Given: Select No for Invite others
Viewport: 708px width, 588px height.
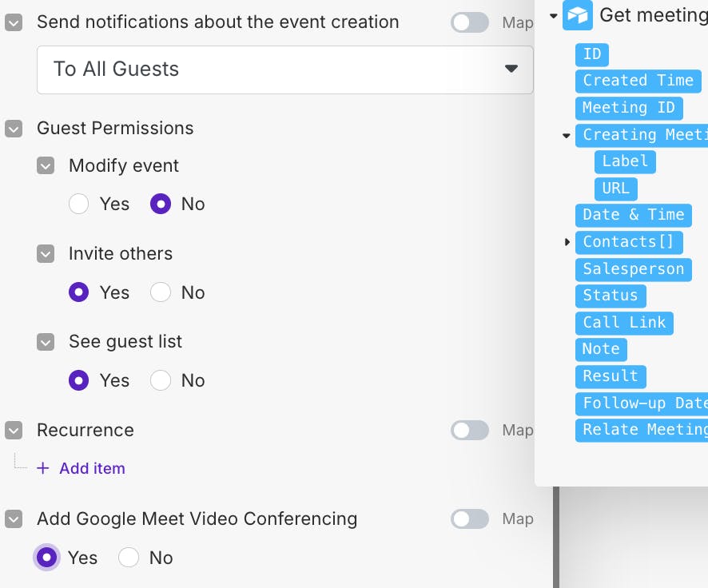Looking at the screenshot, I should tap(161, 292).
